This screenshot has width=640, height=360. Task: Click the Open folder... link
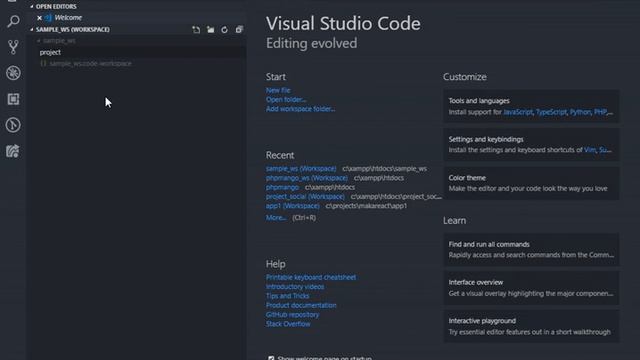click(x=286, y=100)
